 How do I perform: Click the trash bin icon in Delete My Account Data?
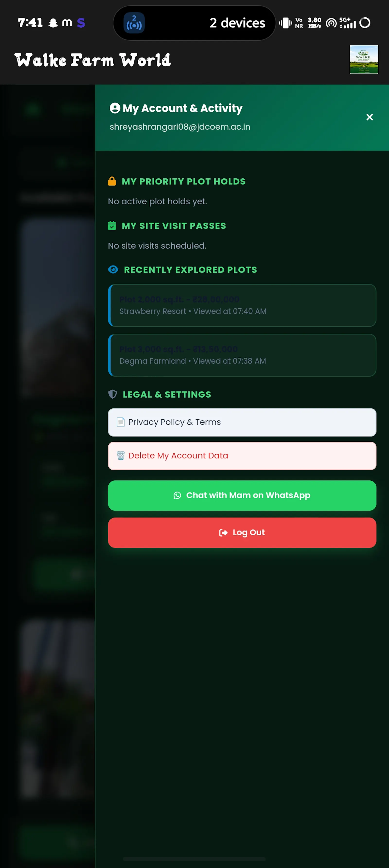tap(121, 456)
